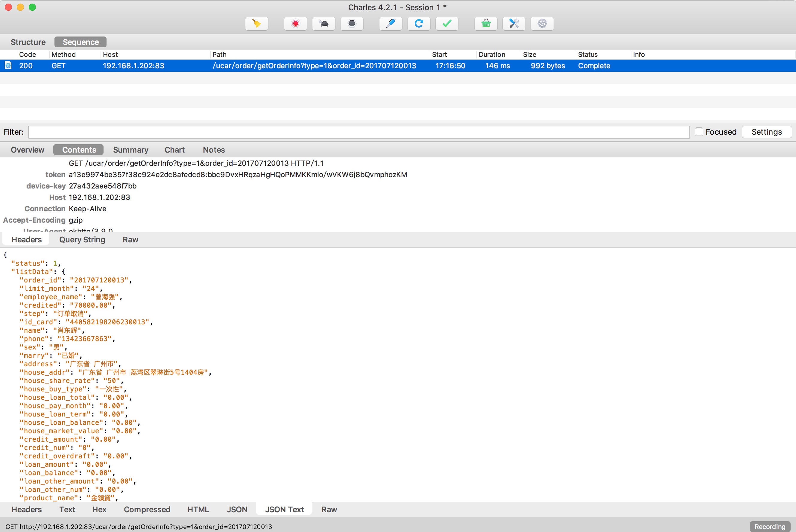Viewport: 796px width, 532px height.
Task: Toggle recording with the red record button
Action: (x=296, y=23)
